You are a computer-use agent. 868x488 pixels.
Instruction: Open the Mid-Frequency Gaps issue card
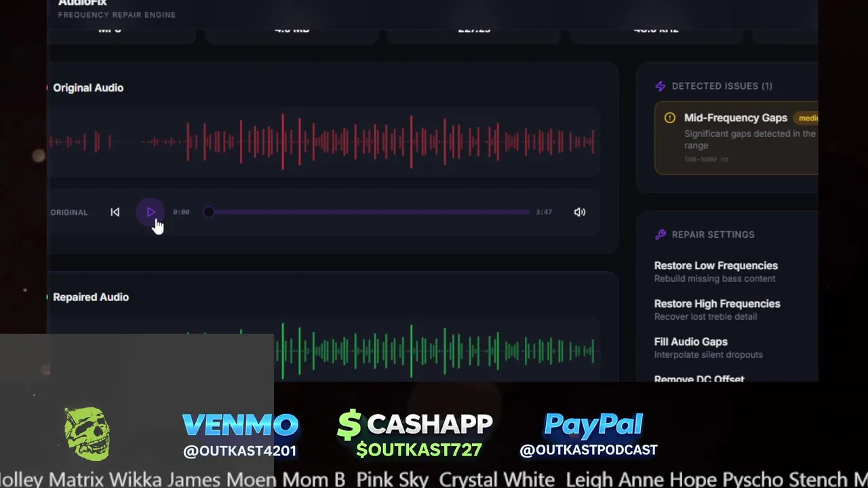tap(736, 138)
